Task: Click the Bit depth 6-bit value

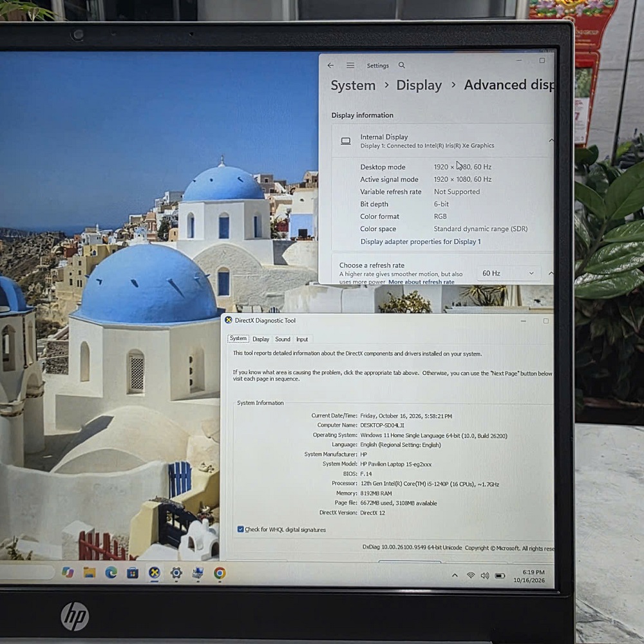Action: pyautogui.click(x=441, y=204)
